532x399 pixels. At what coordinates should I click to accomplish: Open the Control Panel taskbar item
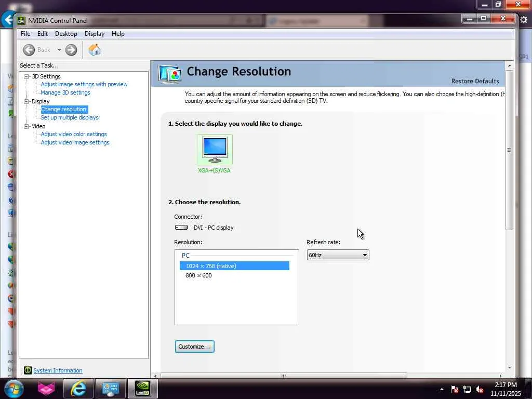pyautogui.click(x=110, y=389)
